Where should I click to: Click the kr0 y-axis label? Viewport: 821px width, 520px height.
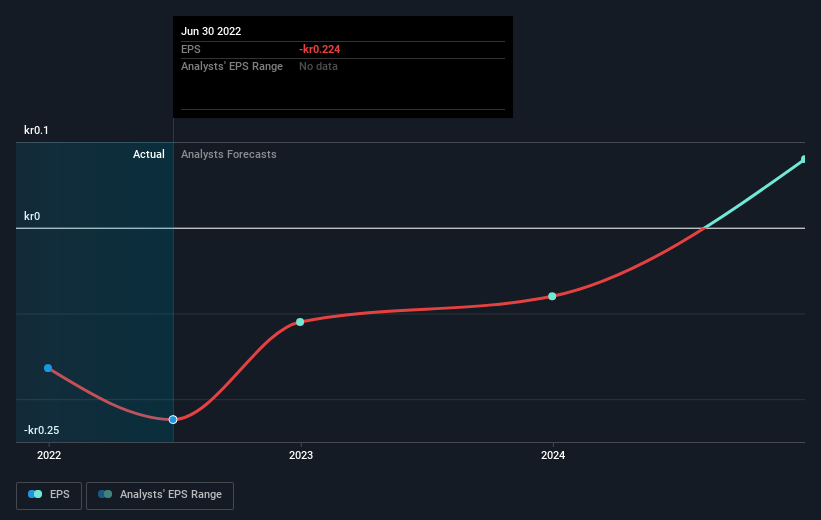(x=32, y=216)
